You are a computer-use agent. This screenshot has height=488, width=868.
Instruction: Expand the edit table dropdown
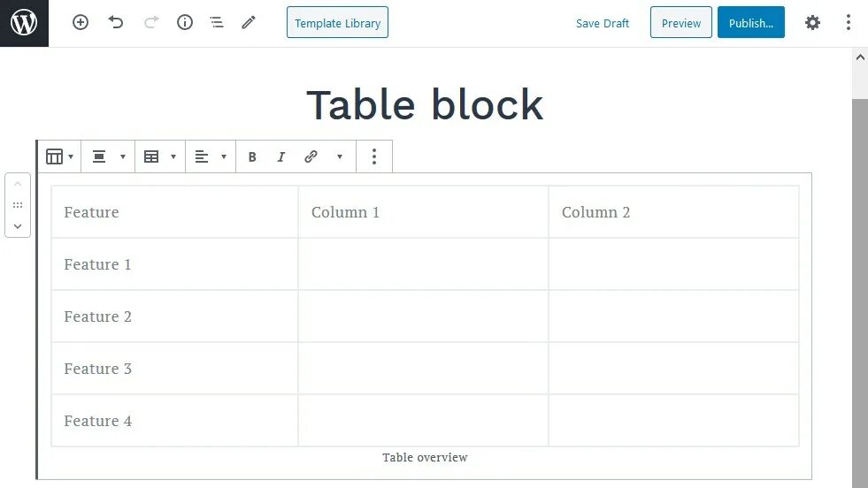point(159,156)
